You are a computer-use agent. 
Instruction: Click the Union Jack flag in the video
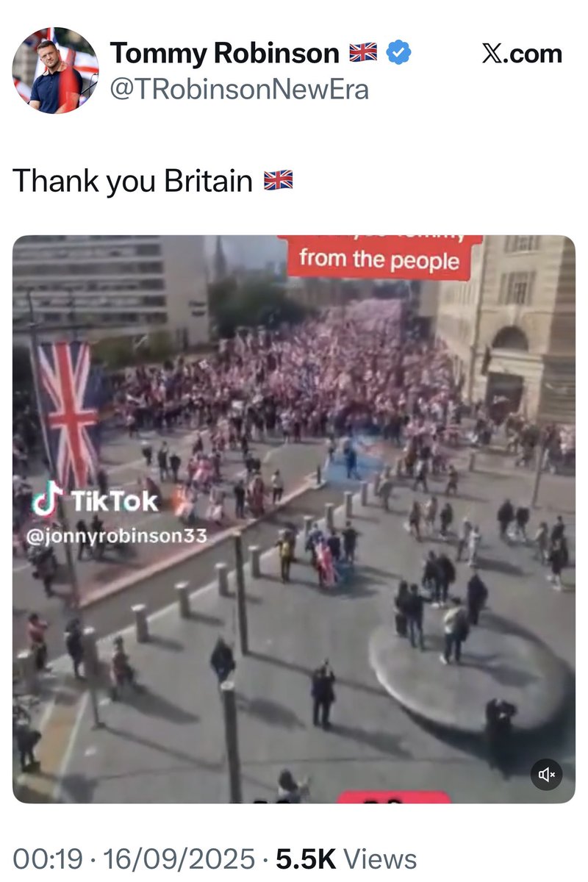point(68,415)
